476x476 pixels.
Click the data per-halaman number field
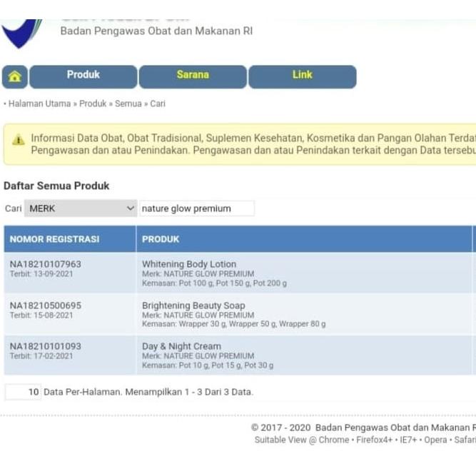pos(23,392)
